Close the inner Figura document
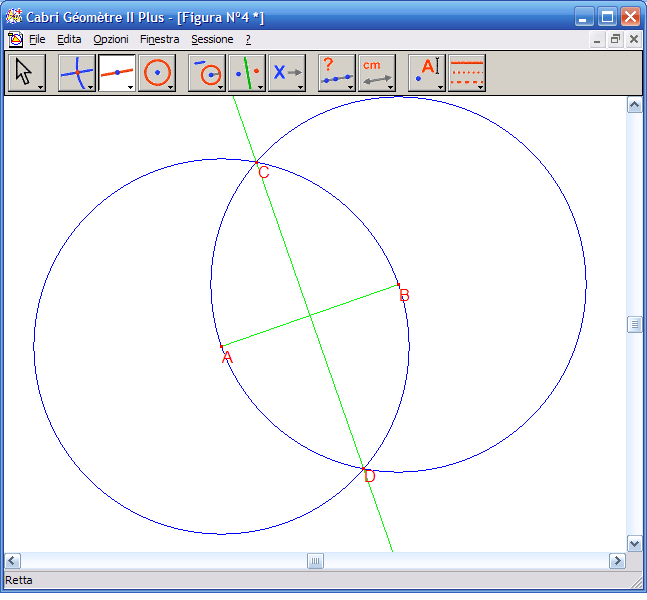This screenshot has height=600, width=647. coord(634,40)
